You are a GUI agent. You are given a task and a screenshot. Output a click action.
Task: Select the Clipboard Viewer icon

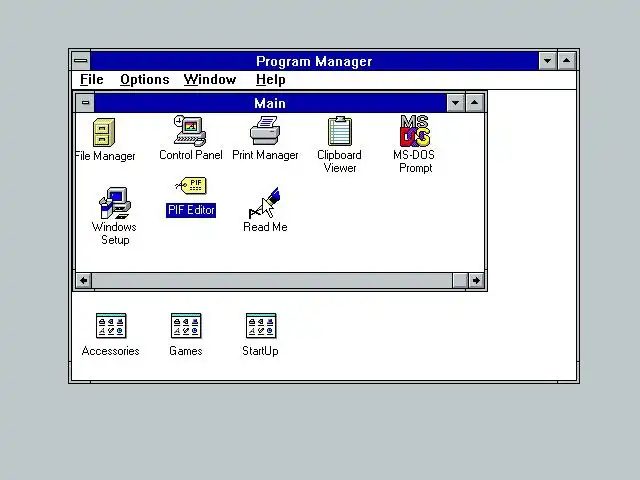pos(340,131)
